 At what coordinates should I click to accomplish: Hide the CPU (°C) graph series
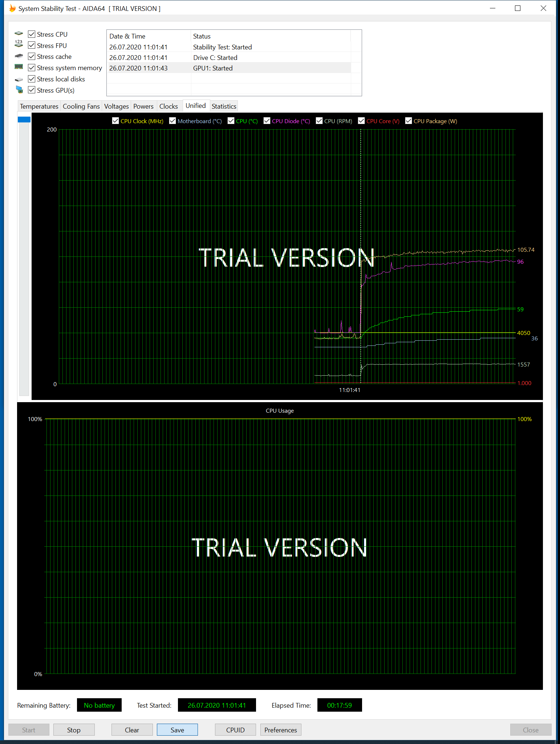231,121
